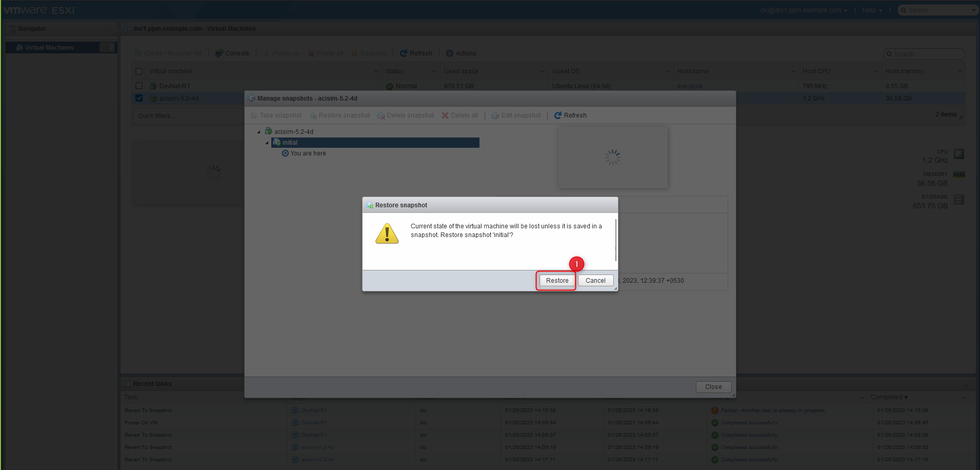Uncheck the acisim-5.2-4d row checkbox
The image size is (980, 470).
pyautogui.click(x=139, y=98)
